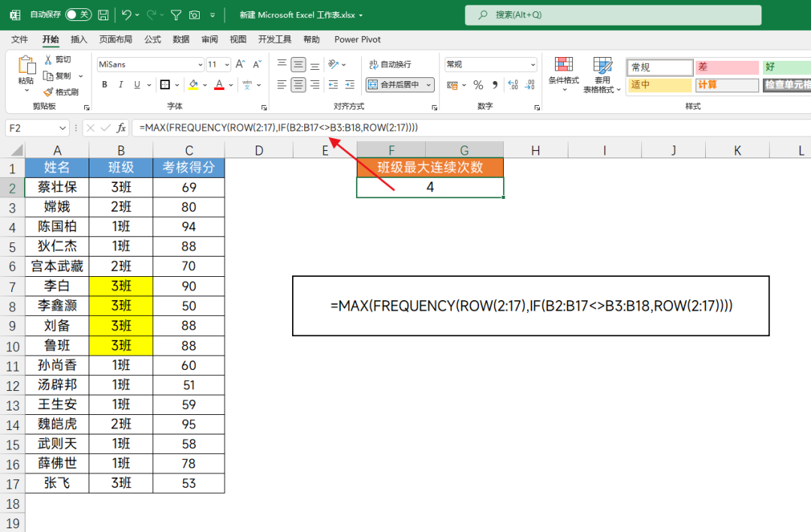Expand the Name Box dropdown arrow

pos(61,128)
